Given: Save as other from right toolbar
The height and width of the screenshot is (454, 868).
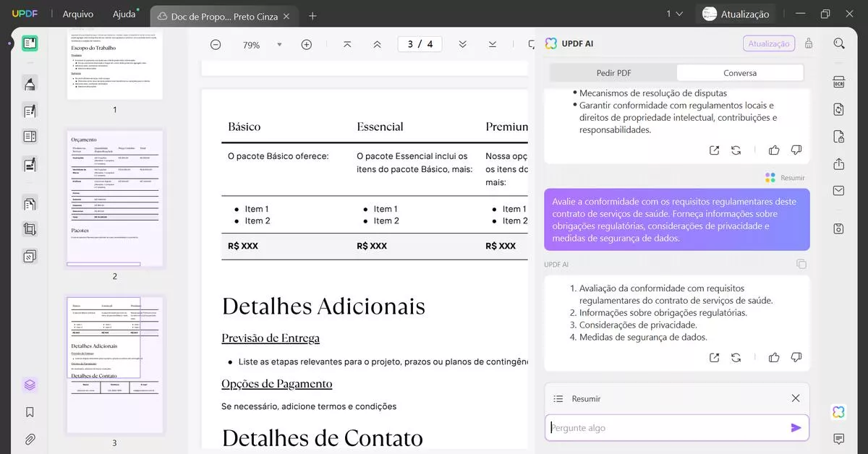Looking at the screenshot, I should point(839,228).
